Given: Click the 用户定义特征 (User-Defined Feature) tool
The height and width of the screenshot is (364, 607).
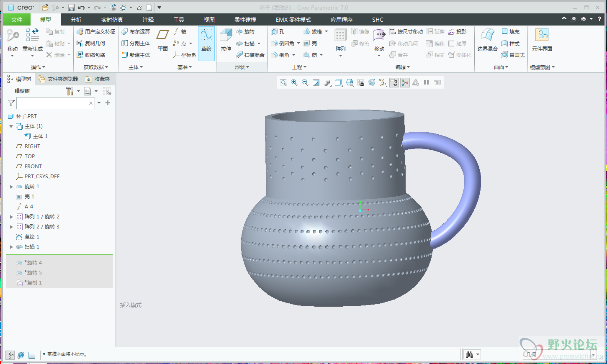Looking at the screenshot, I should coord(96,32).
